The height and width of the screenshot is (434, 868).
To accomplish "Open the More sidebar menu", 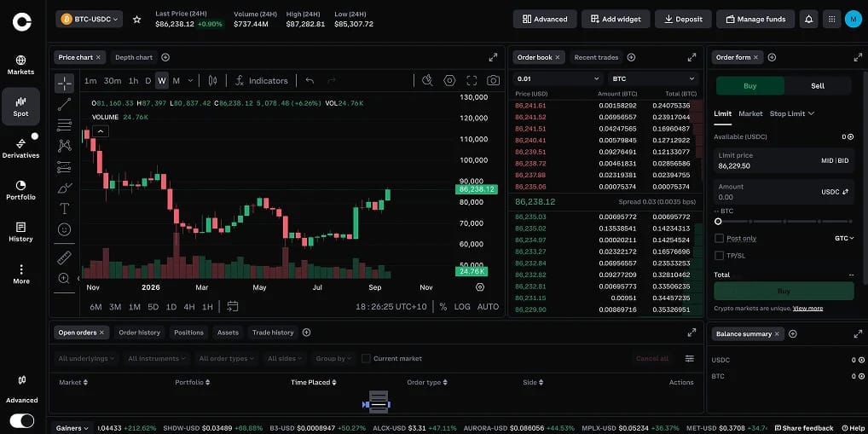I will [x=20, y=274].
